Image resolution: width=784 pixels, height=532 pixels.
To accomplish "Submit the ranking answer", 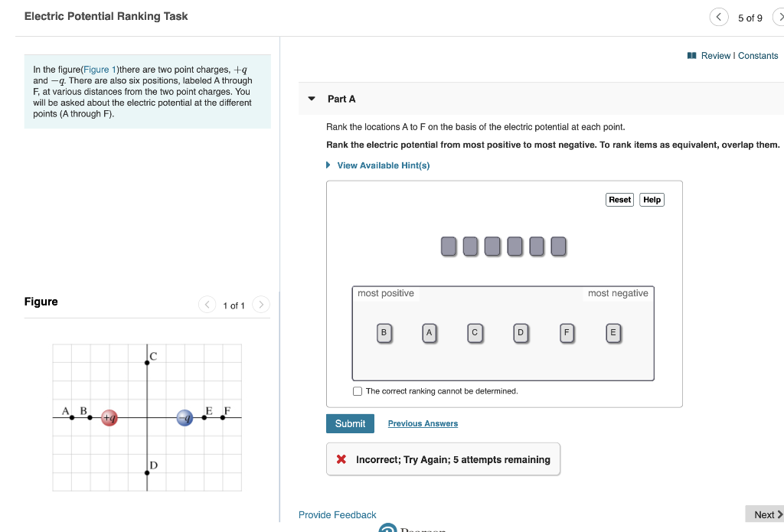I will click(x=350, y=423).
